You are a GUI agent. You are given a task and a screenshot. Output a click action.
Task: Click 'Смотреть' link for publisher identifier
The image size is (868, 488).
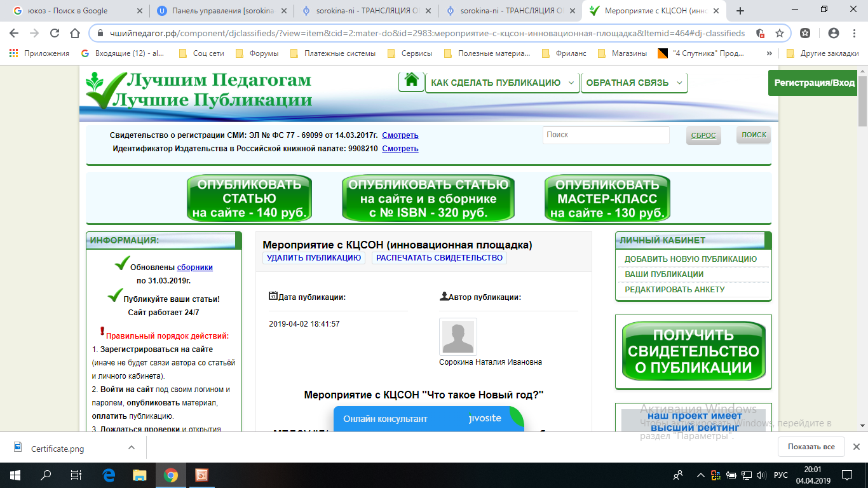tap(400, 149)
